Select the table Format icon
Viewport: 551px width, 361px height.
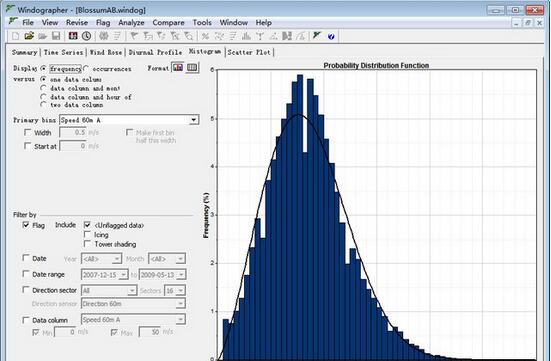[192, 67]
